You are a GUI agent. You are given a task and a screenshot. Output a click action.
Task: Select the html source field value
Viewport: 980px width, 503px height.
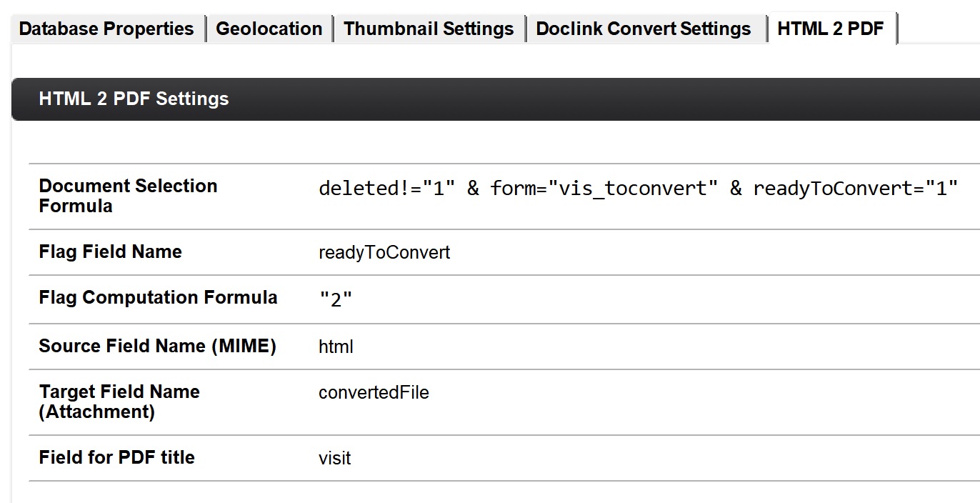click(336, 347)
